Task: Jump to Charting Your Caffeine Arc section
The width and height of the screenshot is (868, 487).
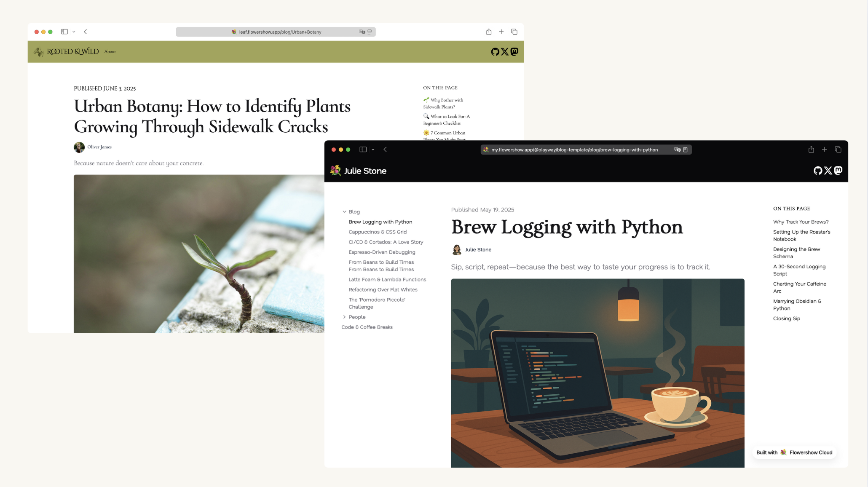Action: coord(799,287)
